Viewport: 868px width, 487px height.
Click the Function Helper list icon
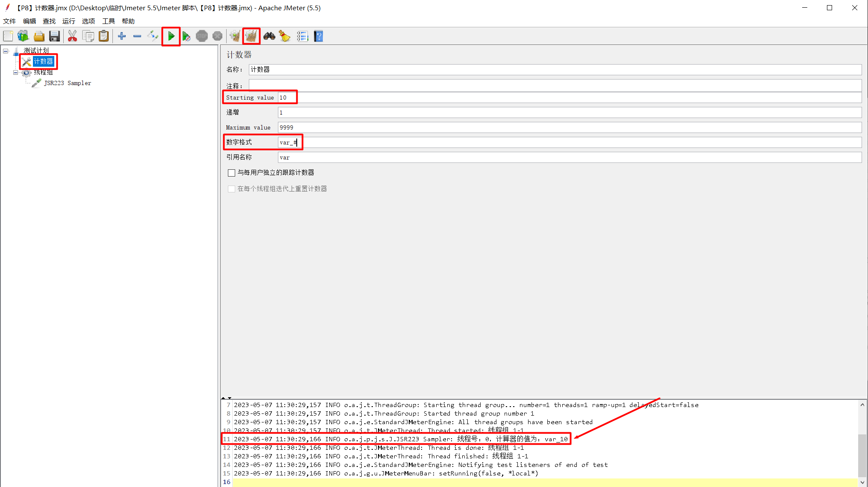click(302, 36)
